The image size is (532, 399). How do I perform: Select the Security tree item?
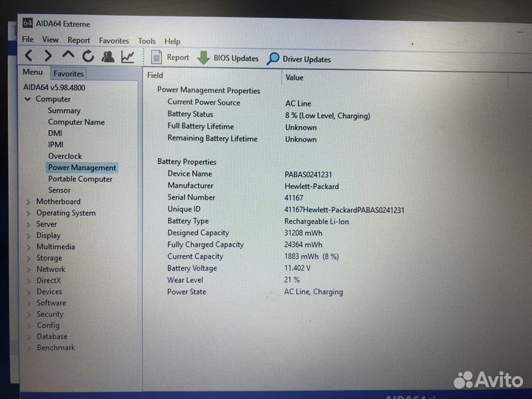click(x=50, y=314)
